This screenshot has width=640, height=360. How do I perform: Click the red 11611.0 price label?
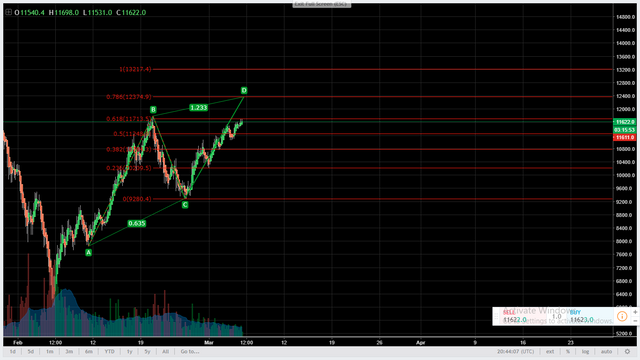pos(624,138)
